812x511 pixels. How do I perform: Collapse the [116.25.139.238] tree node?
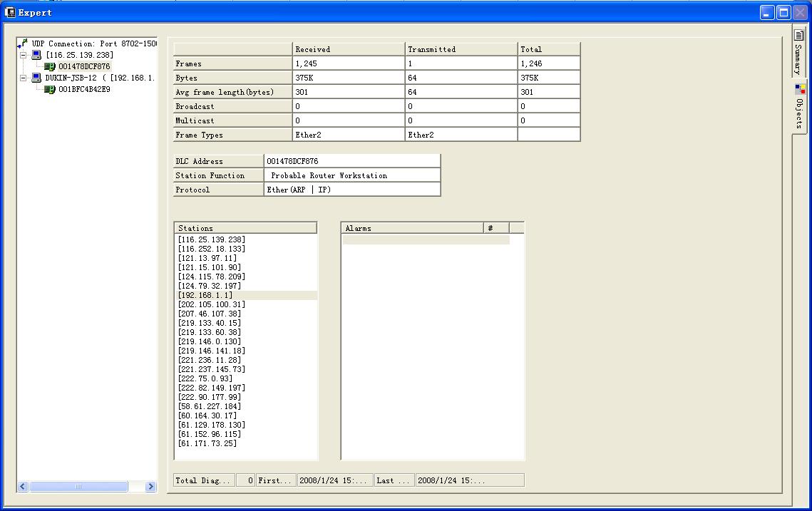tap(23, 55)
